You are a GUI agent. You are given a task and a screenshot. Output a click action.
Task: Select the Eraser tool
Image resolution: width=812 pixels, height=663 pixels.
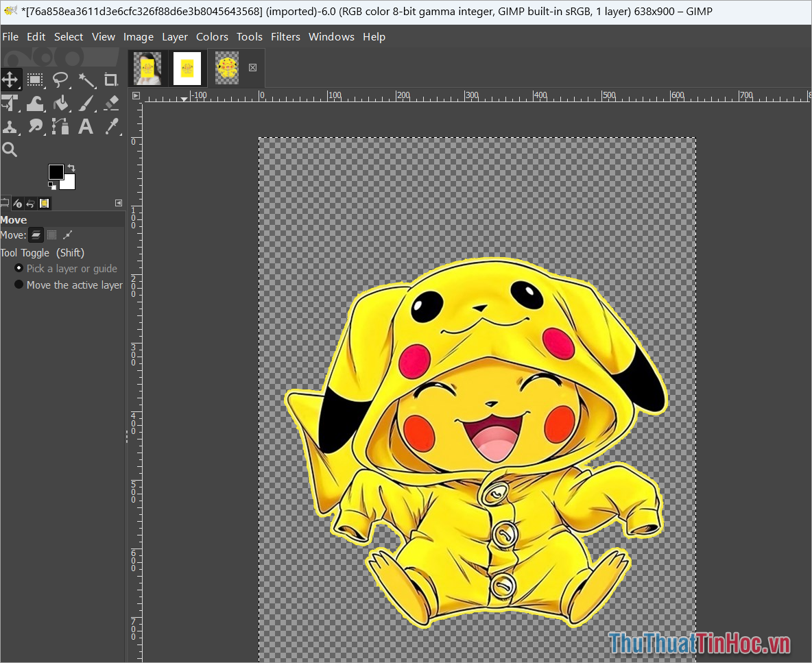click(111, 103)
